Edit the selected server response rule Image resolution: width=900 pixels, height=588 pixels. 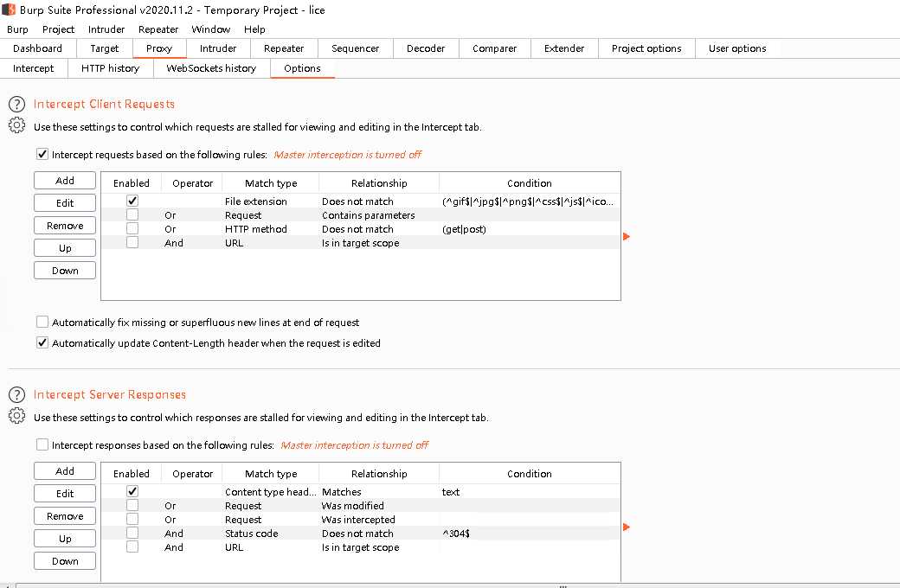(65, 493)
